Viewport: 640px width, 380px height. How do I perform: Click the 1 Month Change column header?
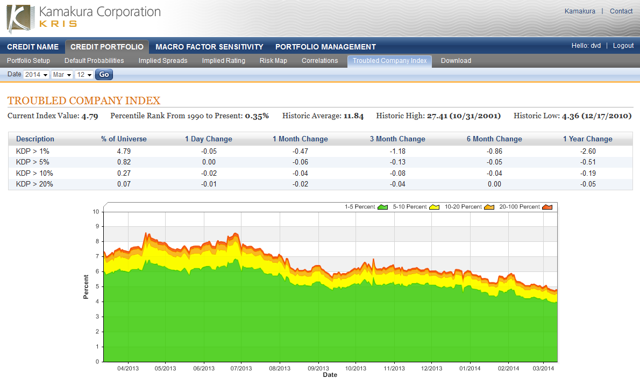click(x=300, y=139)
